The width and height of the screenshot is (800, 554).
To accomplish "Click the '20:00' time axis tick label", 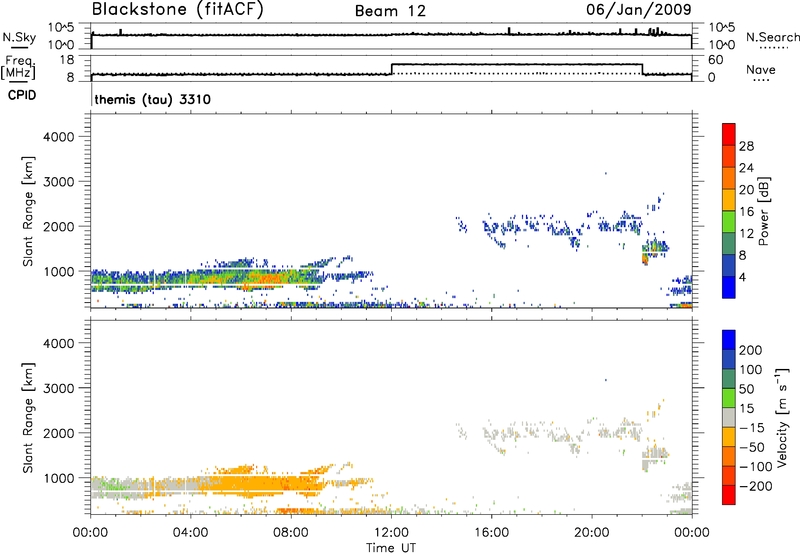I will 592,533.
